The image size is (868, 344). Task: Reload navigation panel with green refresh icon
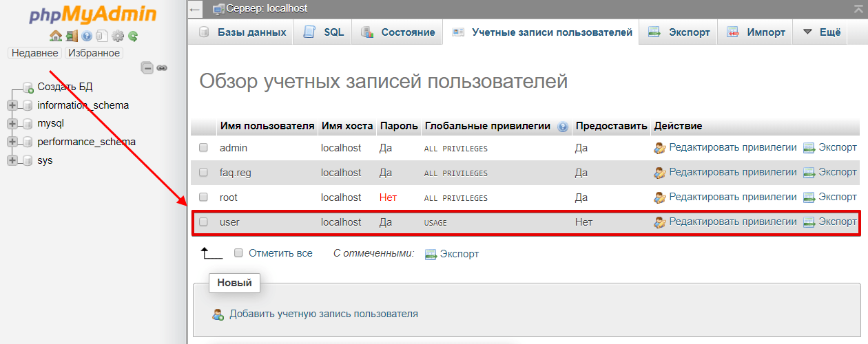click(x=133, y=36)
